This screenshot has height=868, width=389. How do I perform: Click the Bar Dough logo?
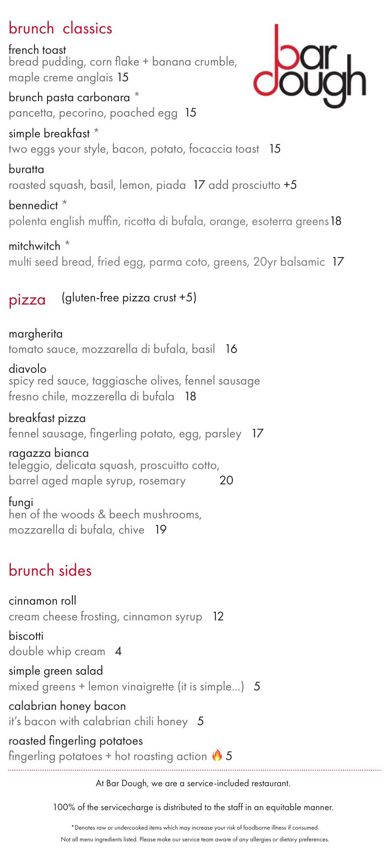coord(309,66)
